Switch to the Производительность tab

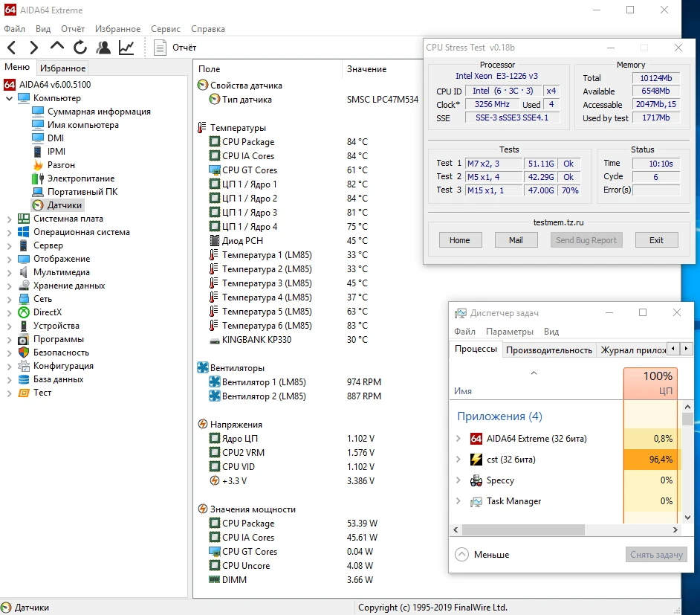548,350
